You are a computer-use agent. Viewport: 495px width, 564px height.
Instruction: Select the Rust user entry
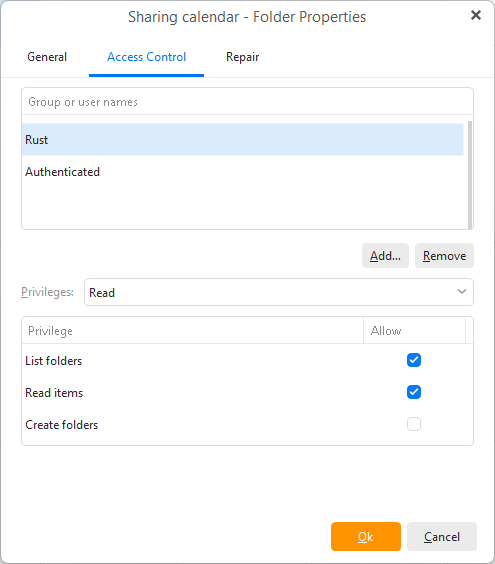242,140
